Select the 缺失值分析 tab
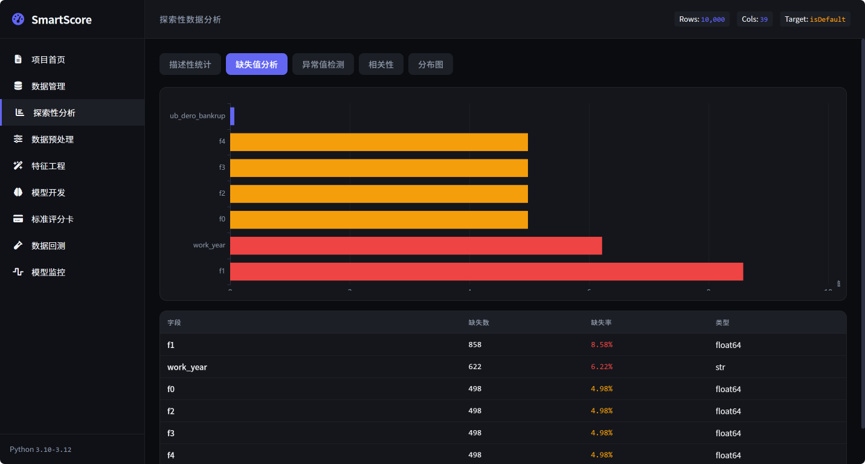The height and width of the screenshot is (464, 865). [x=257, y=64]
